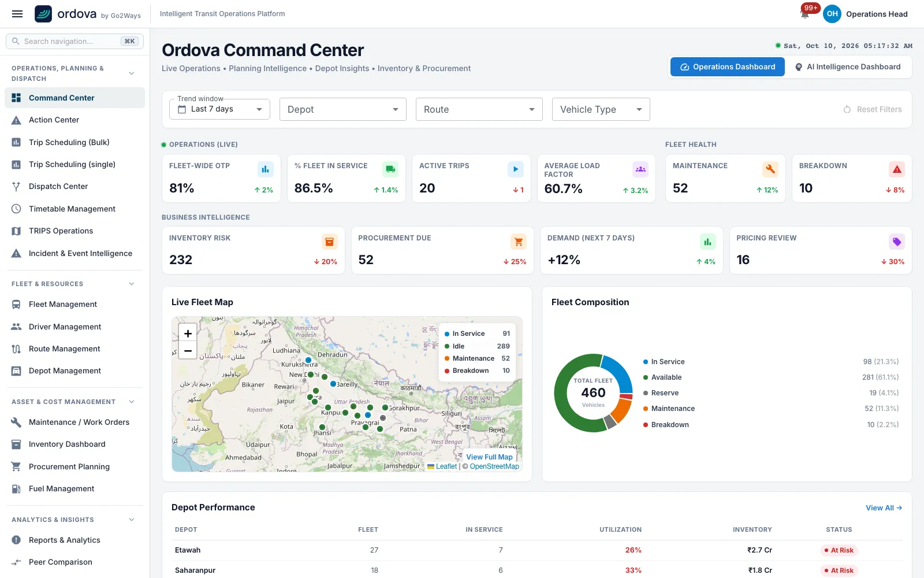Open the Trend window Last 7 days dropdown
The width and height of the screenshot is (924, 578).
(219, 109)
